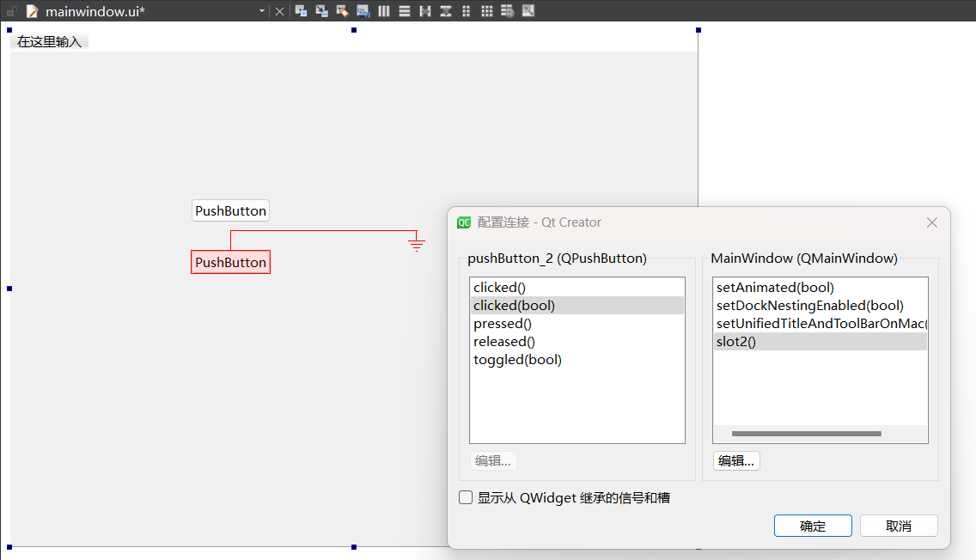Apply Lay Out Vertically
976x560 pixels.
(x=405, y=10)
